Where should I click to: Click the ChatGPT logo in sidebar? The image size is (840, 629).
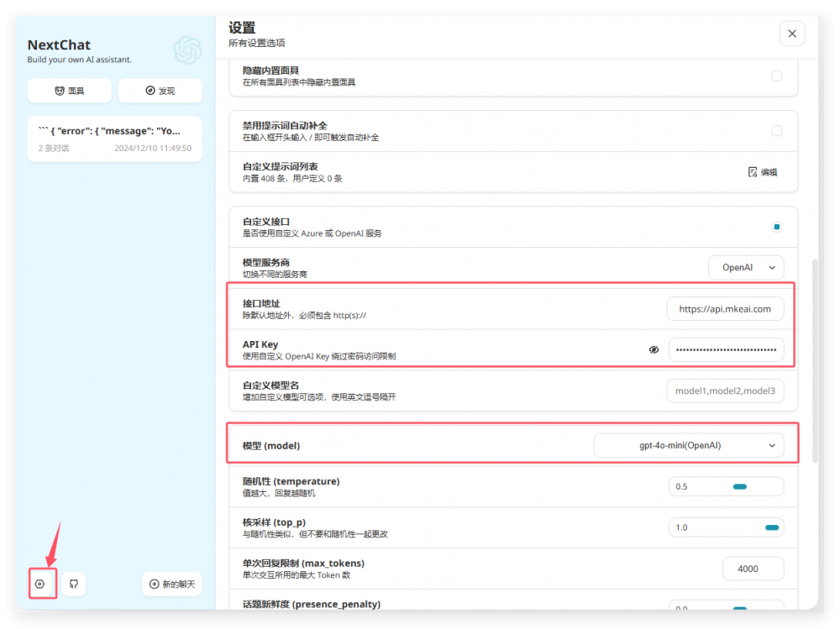187,50
